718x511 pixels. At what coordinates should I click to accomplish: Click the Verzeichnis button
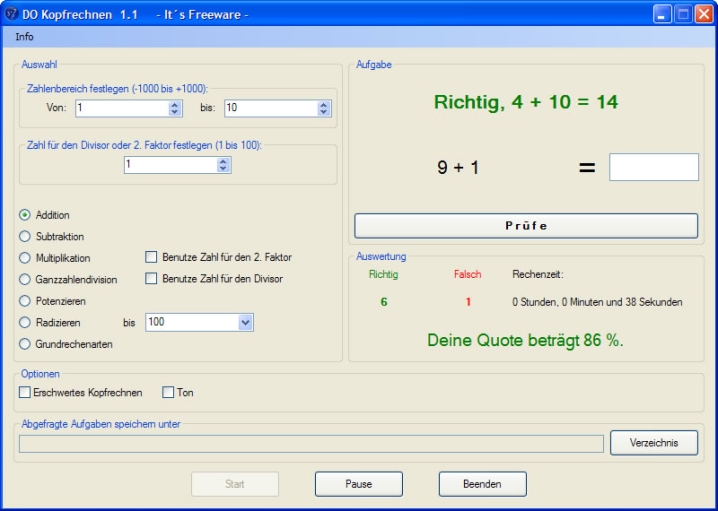coord(653,443)
